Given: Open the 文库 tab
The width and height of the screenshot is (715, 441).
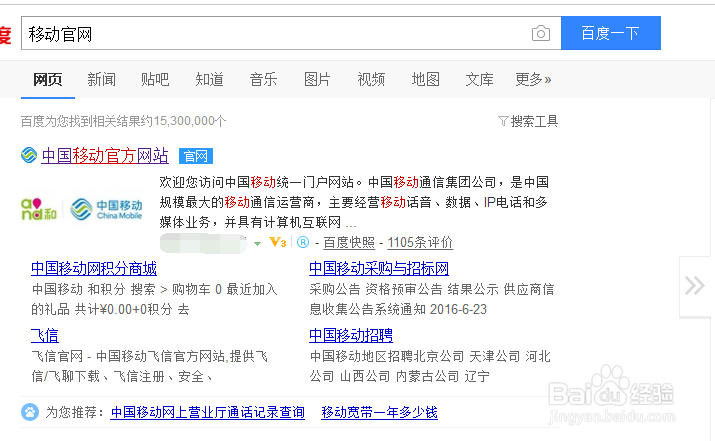Looking at the screenshot, I should [479, 80].
